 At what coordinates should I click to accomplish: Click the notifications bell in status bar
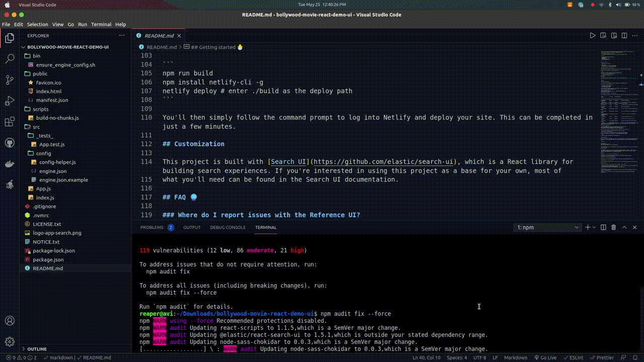pos(635,357)
